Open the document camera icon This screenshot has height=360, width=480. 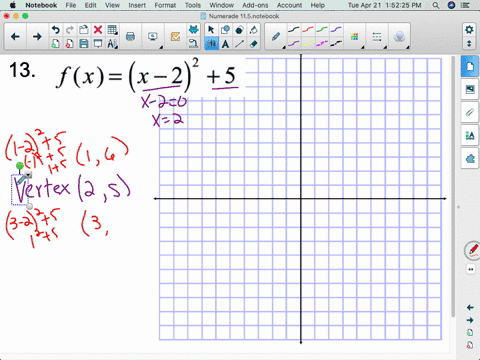(x=193, y=44)
